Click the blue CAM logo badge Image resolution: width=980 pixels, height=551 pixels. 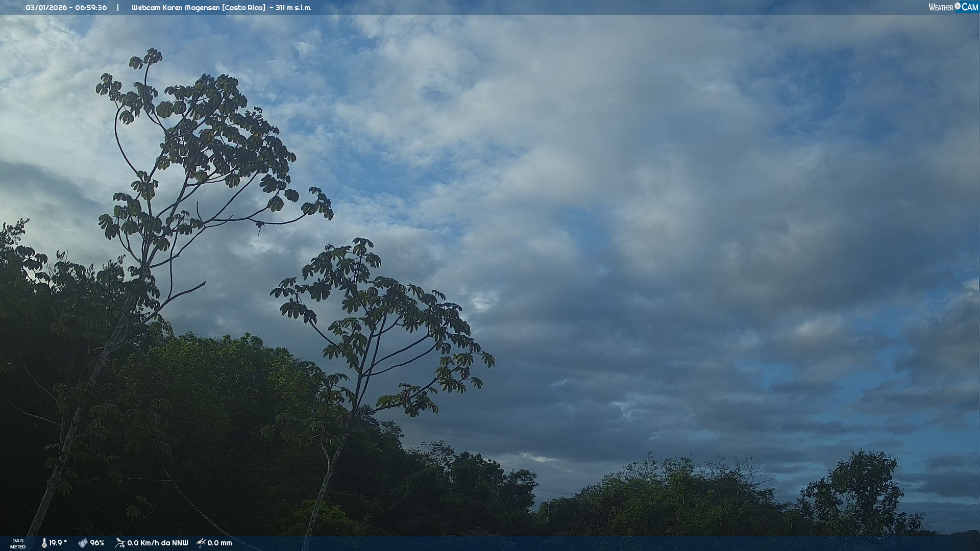point(969,7)
